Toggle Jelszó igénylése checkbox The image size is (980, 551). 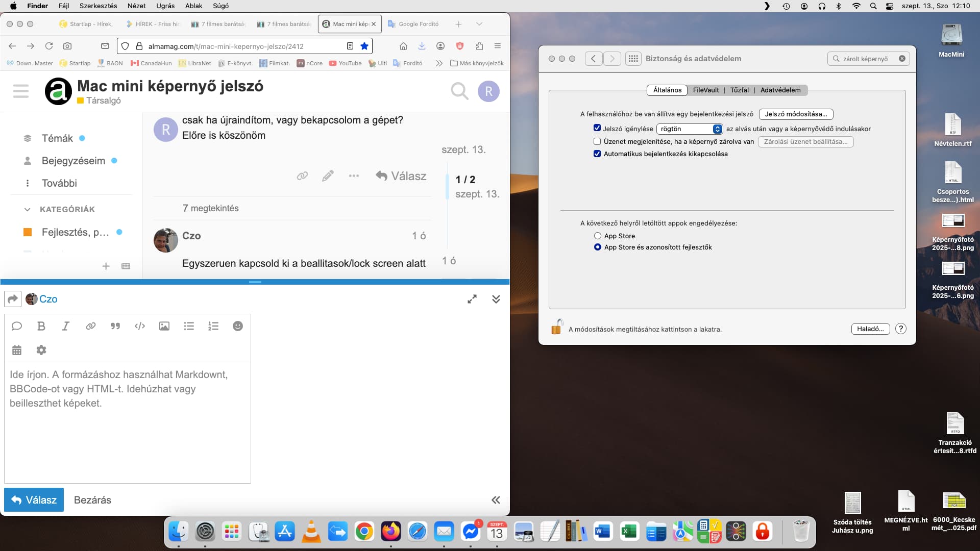tap(597, 129)
